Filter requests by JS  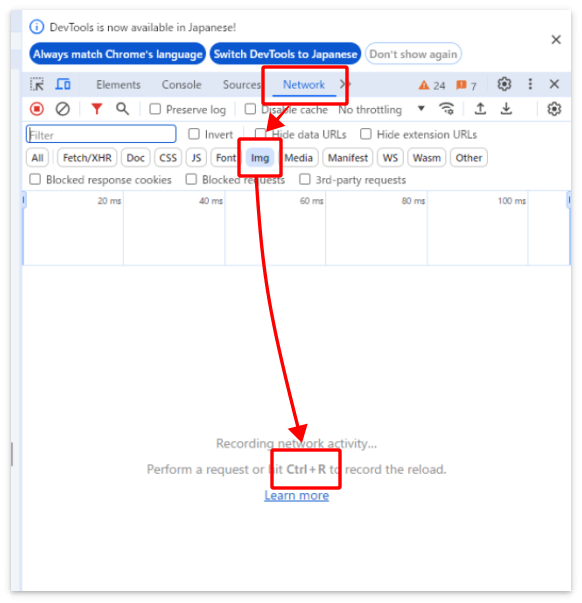pos(196,158)
